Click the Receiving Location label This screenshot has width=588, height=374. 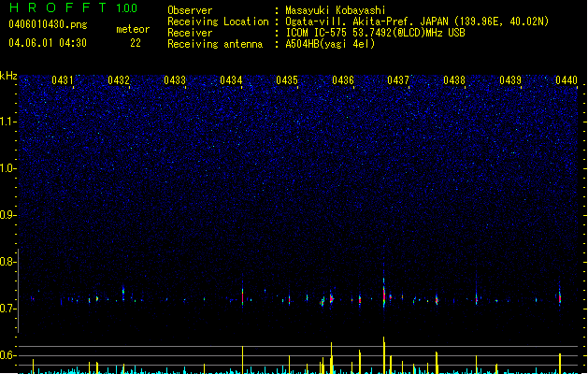[x=218, y=22]
